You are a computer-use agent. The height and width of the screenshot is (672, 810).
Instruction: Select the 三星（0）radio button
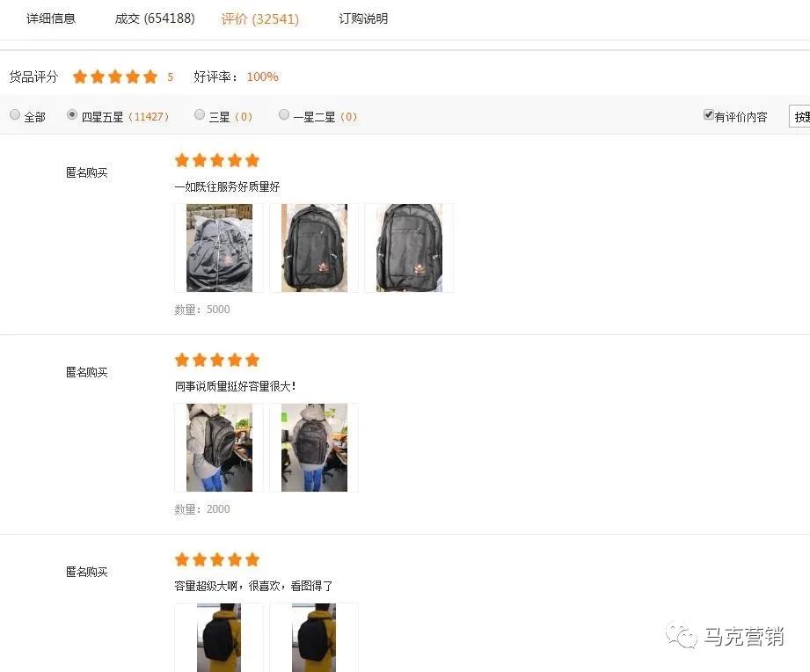point(200,114)
